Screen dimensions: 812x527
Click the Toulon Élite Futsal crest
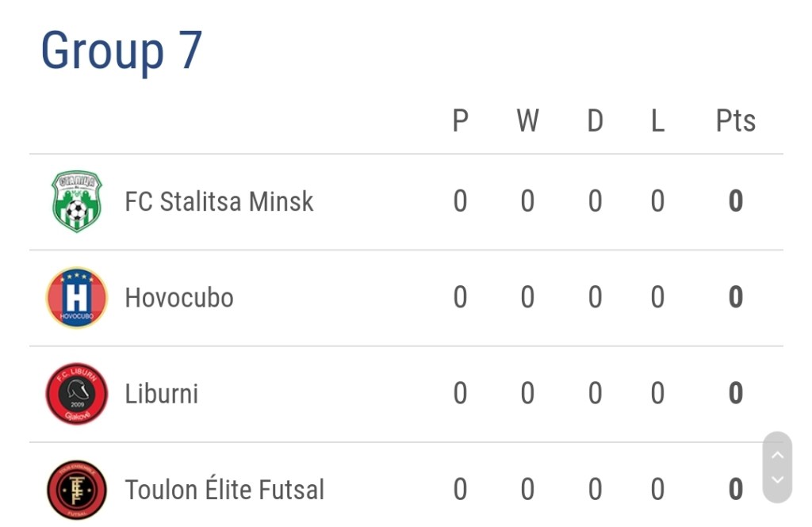coord(77,490)
